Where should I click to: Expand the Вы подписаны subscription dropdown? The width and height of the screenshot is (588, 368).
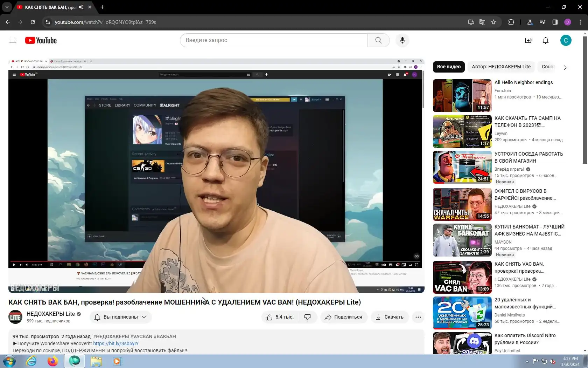[x=121, y=317]
